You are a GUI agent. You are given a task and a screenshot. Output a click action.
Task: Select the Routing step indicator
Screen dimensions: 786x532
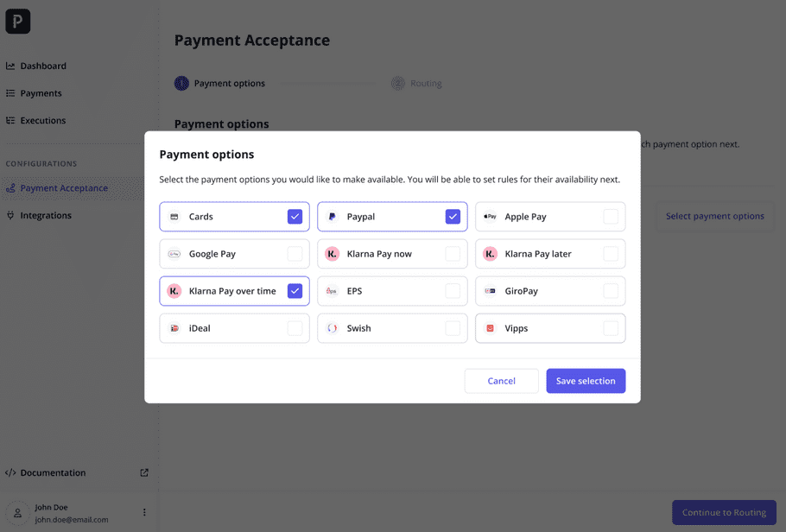[x=416, y=83]
